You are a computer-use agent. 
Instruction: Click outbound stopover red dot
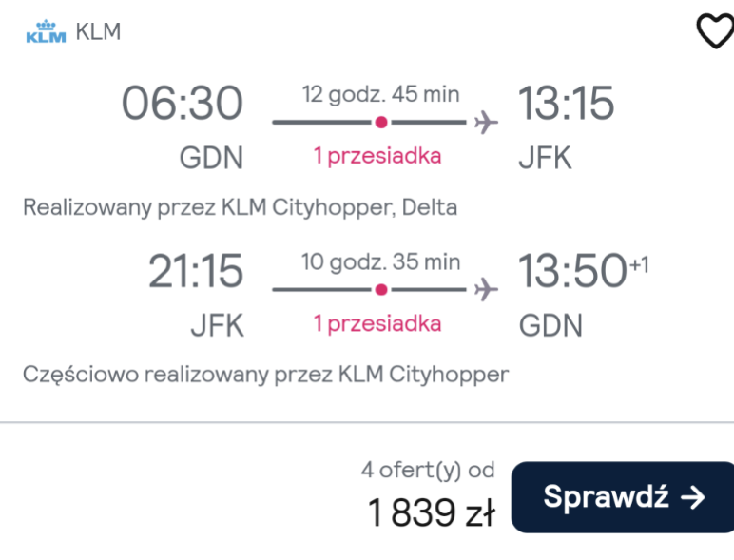[x=381, y=123]
